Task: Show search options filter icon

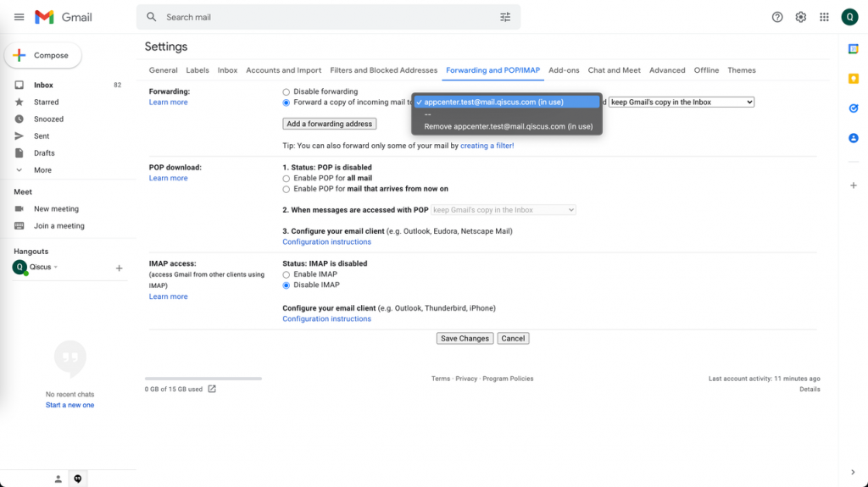Action: [x=505, y=17]
